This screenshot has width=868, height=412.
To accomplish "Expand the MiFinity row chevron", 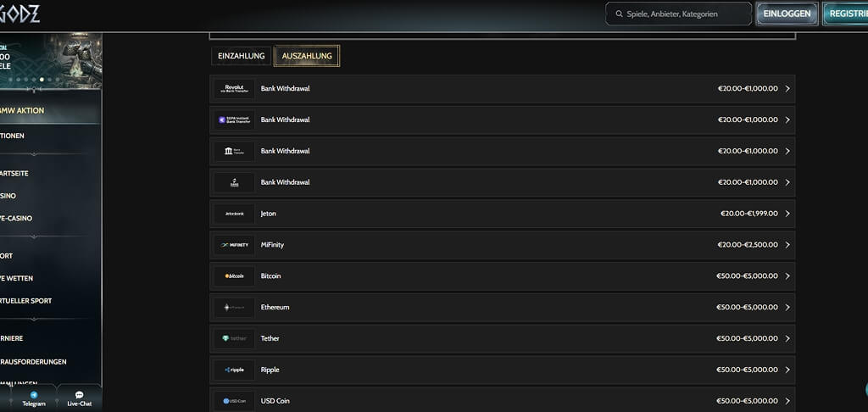I will tap(787, 245).
